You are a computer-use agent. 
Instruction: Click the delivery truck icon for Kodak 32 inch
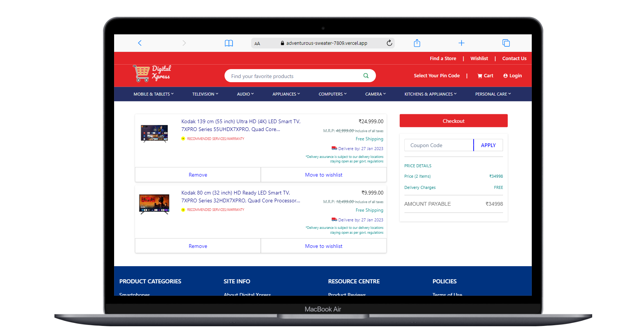click(x=334, y=220)
